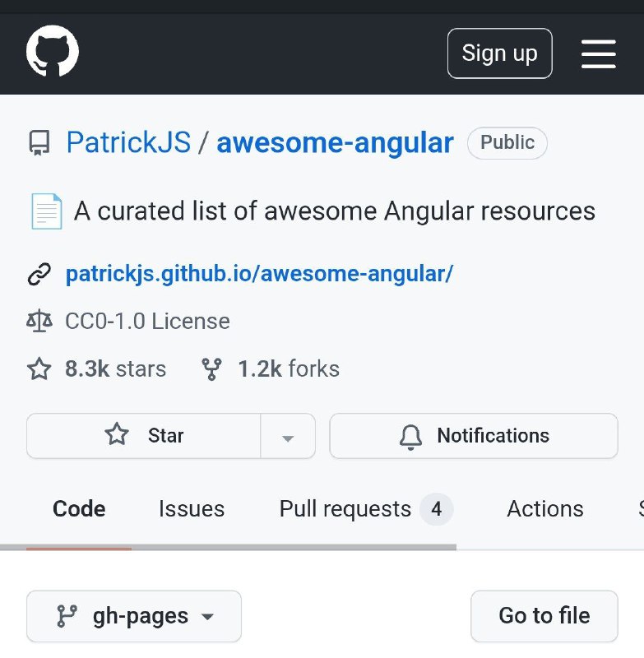Click the repository description text
The width and height of the screenshot is (644, 658).
click(335, 211)
